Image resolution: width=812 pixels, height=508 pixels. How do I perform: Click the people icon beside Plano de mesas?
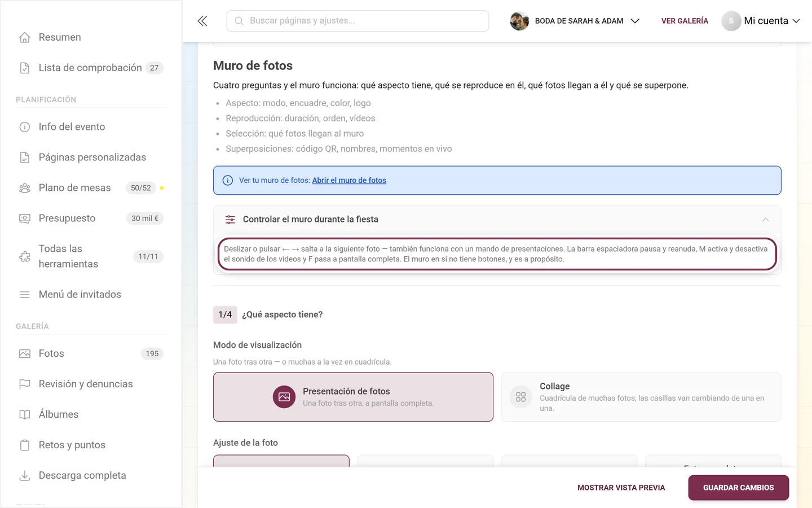click(x=25, y=188)
